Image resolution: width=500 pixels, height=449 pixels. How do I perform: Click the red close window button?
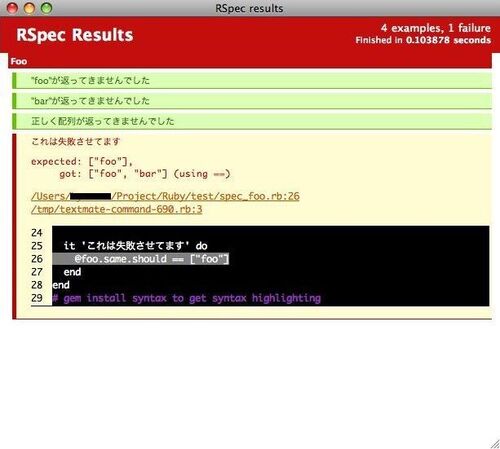[12, 8]
